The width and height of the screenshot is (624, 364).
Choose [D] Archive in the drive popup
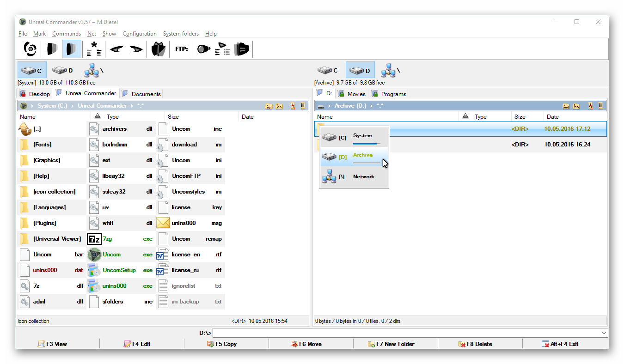tap(354, 157)
